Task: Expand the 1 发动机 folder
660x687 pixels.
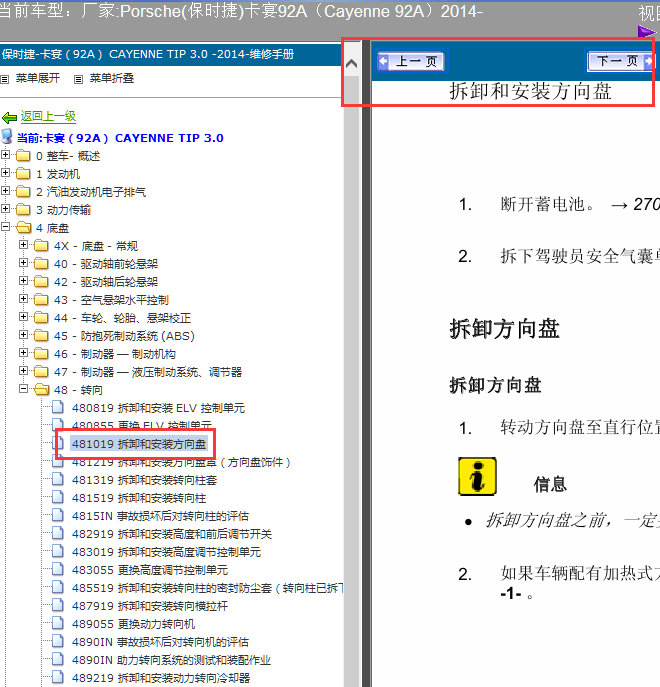Action: coord(5,173)
